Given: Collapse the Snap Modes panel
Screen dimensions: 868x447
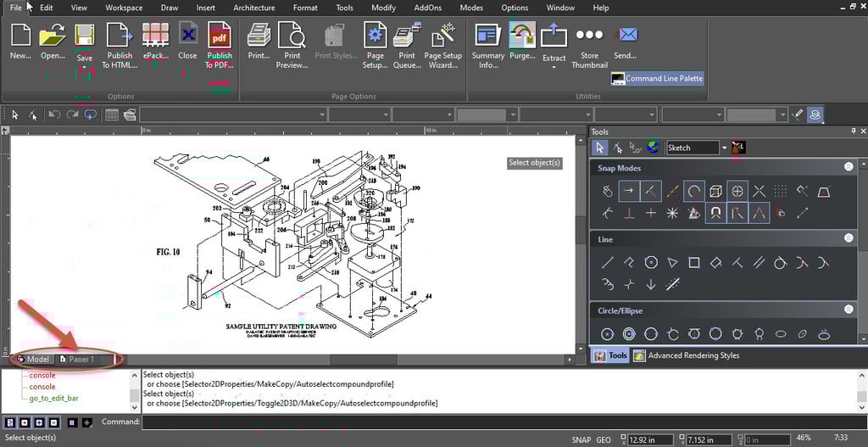Looking at the screenshot, I should coord(848,167).
